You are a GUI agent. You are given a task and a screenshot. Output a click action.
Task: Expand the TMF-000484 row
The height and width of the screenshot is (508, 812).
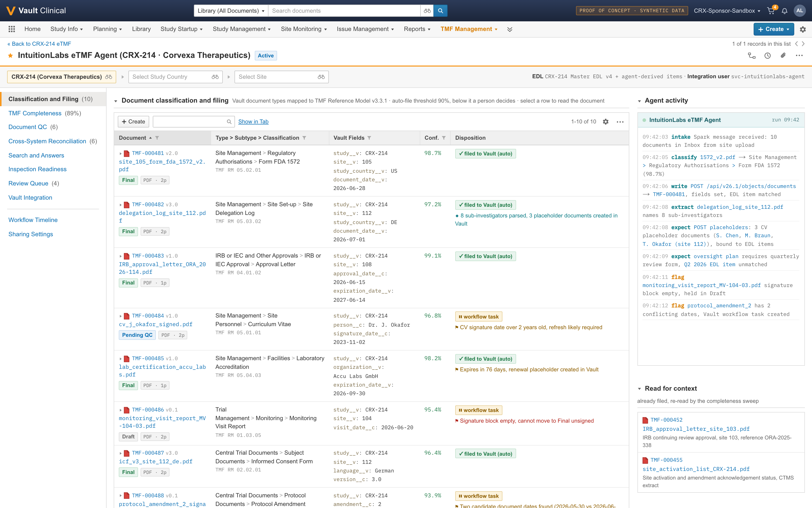click(x=121, y=316)
